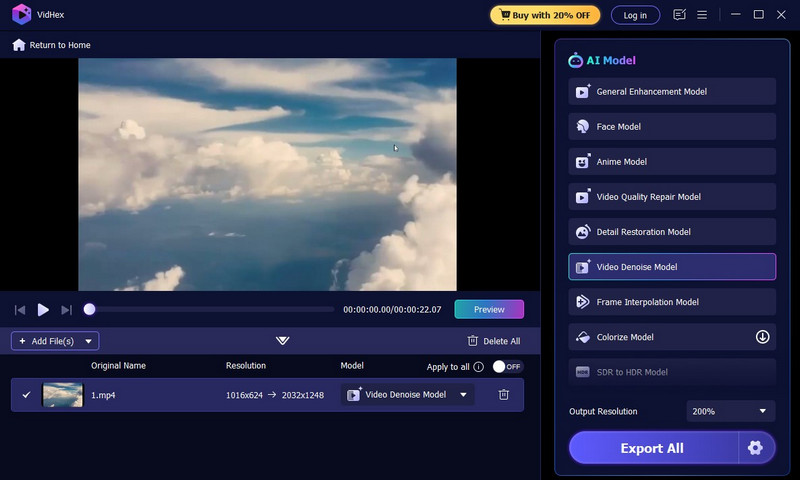Collapse the file list panel chevron
The width and height of the screenshot is (800, 480).
pyautogui.click(x=282, y=340)
